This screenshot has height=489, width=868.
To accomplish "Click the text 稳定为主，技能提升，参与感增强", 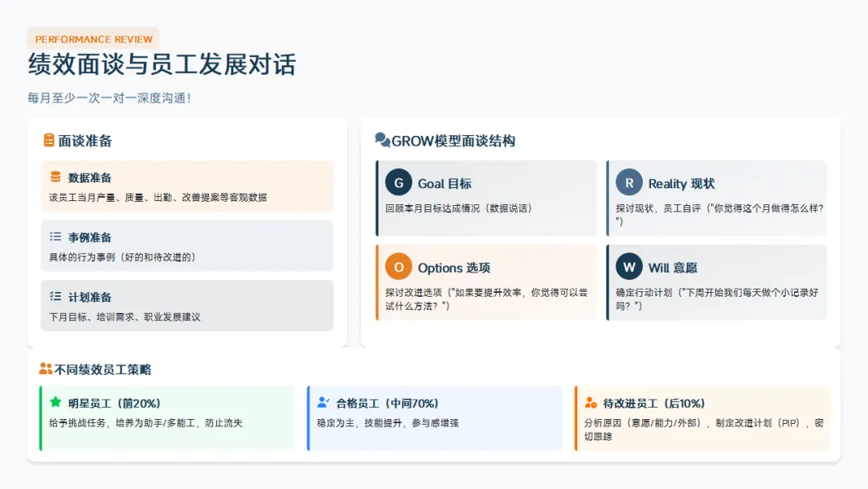I will 387,422.
